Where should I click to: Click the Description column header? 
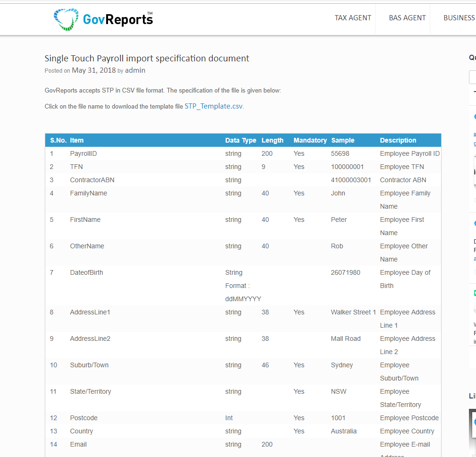click(x=398, y=140)
